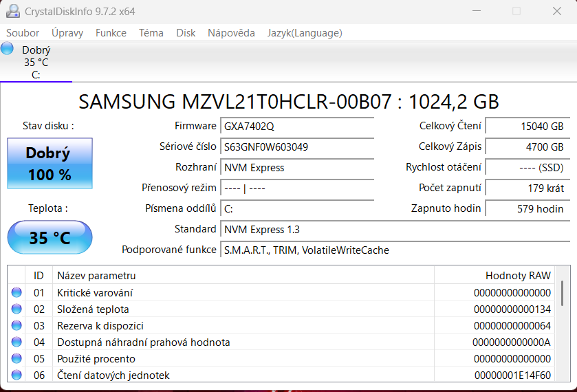Screen dimensions: 577x392
Task: Open the Funkce menu
Action: pos(111,33)
